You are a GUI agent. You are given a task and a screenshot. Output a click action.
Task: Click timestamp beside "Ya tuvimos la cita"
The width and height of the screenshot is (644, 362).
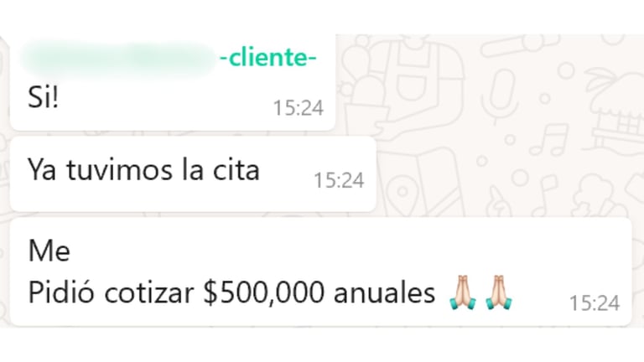click(x=339, y=180)
